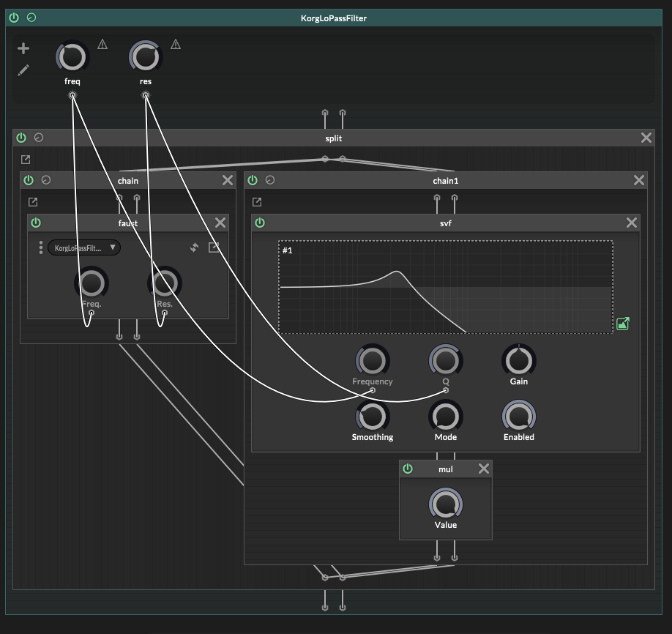672x634 pixels.
Task: Close the mul node
Action: 484,469
